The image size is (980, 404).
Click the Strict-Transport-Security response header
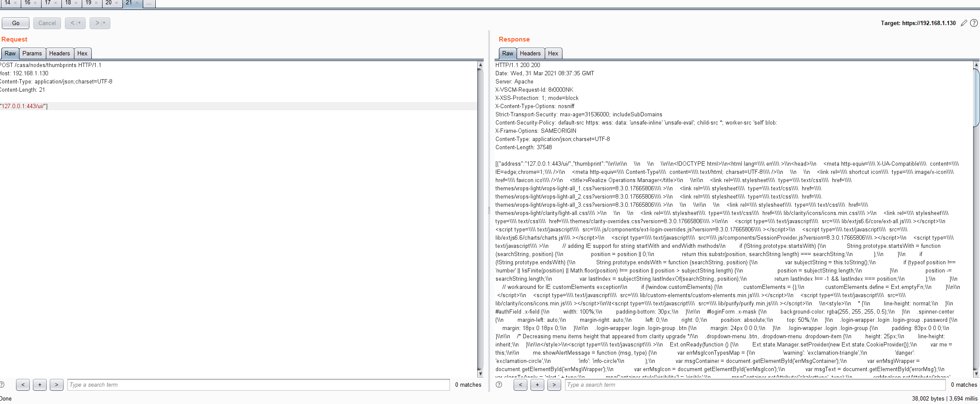pos(579,115)
